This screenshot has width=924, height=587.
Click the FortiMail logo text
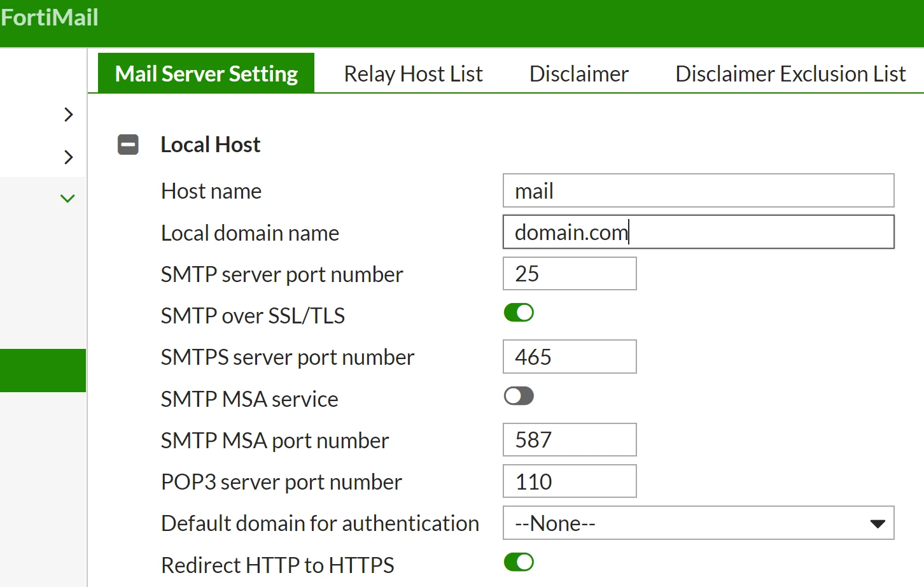(50, 17)
